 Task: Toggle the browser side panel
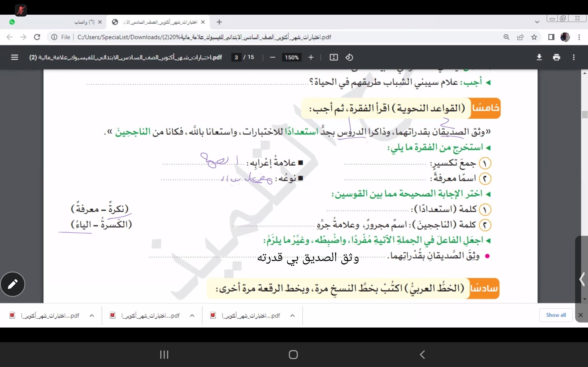point(551,37)
